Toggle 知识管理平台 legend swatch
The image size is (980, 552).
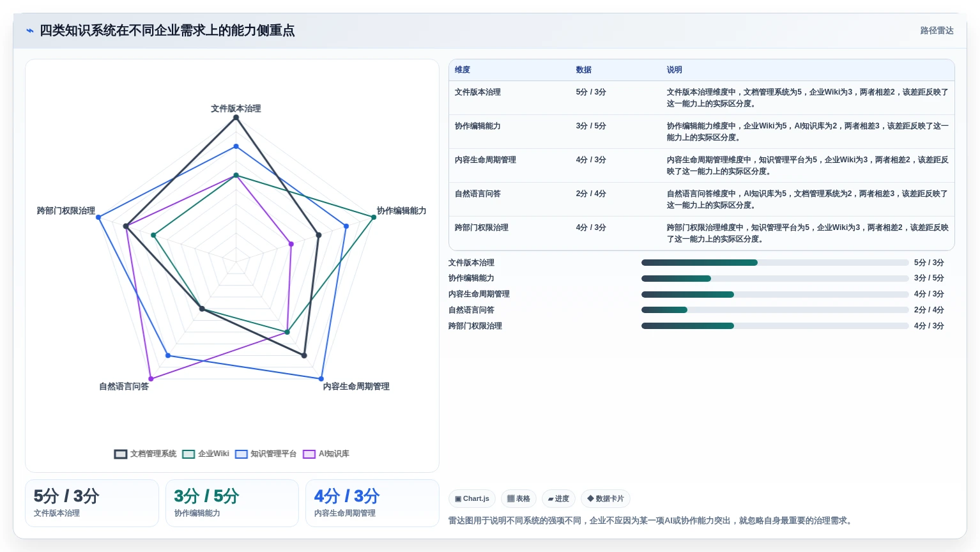point(241,454)
